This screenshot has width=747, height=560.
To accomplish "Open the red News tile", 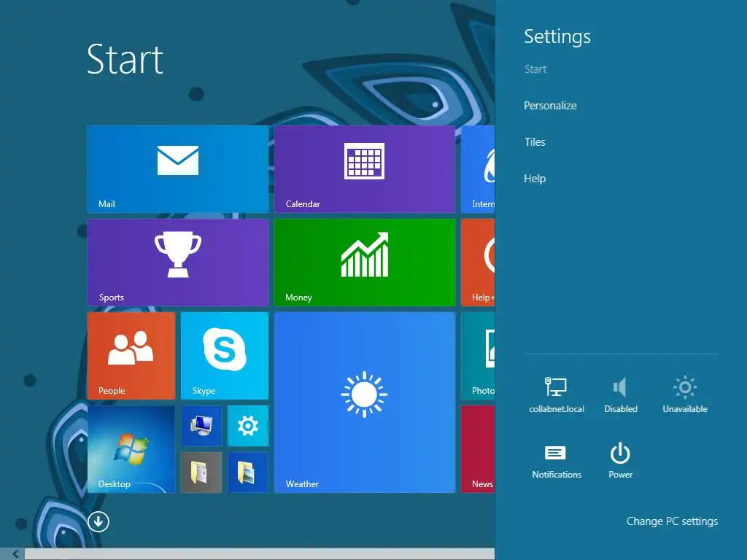I will (x=478, y=448).
